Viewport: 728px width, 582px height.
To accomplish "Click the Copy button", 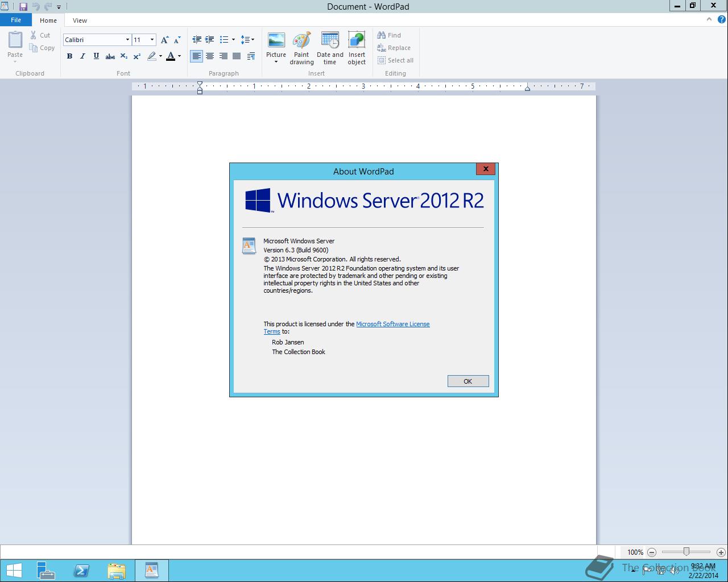I will click(43, 48).
